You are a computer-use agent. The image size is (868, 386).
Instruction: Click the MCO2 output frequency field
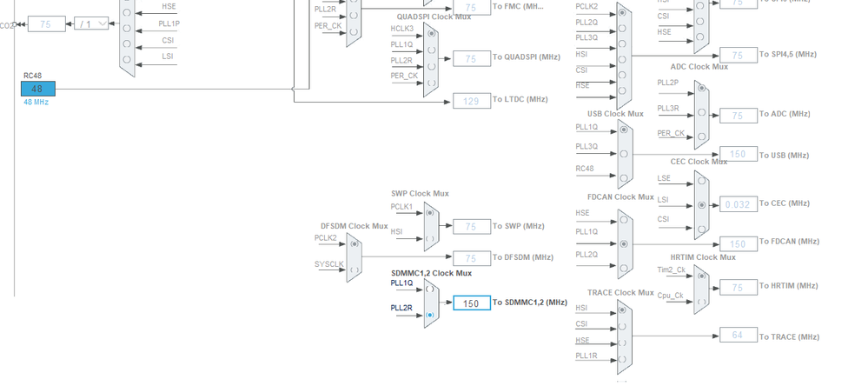point(47,24)
